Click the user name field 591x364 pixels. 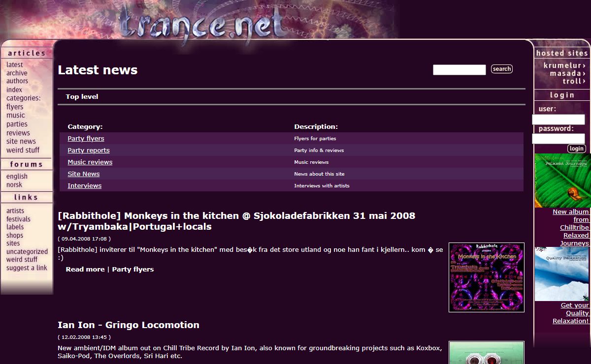pos(558,120)
